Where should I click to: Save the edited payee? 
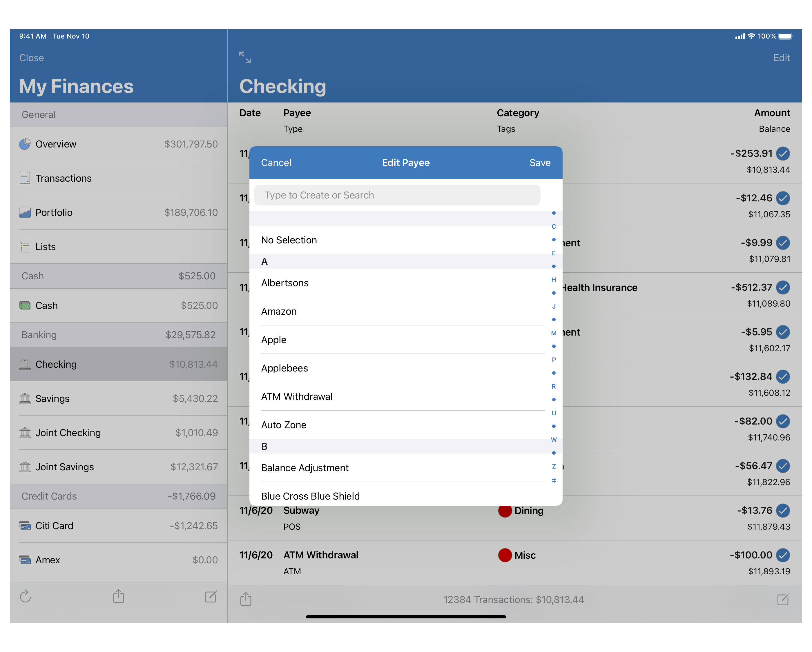(x=540, y=162)
